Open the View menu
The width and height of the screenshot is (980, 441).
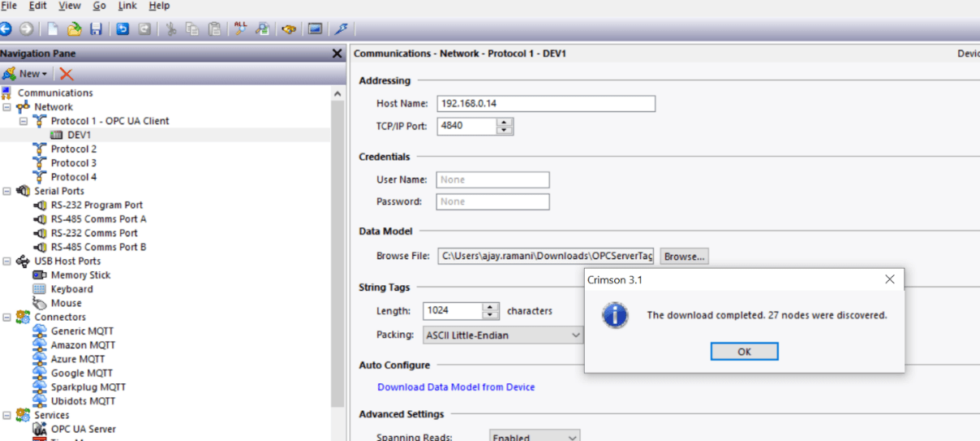point(69,6)
